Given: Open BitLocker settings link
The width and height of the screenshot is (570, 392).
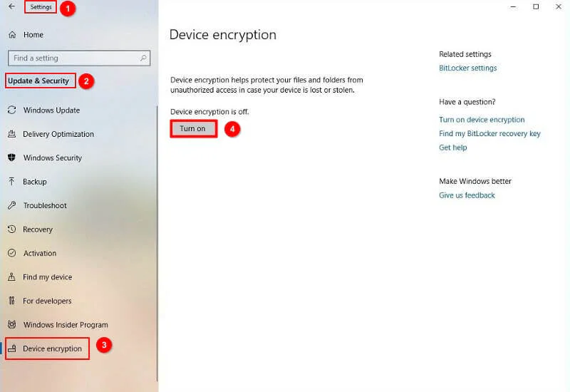Looking at the screenshot, I should 468,68.
